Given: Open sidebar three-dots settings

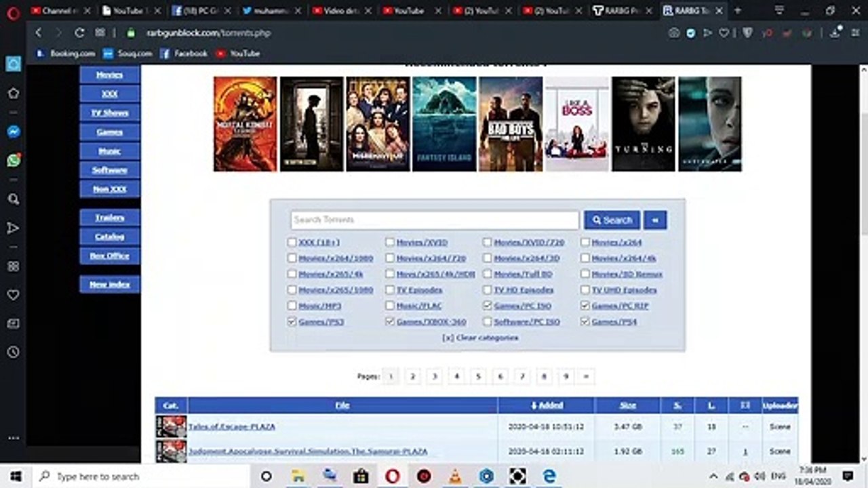Looking at the screenshot, I should (13, 439).
